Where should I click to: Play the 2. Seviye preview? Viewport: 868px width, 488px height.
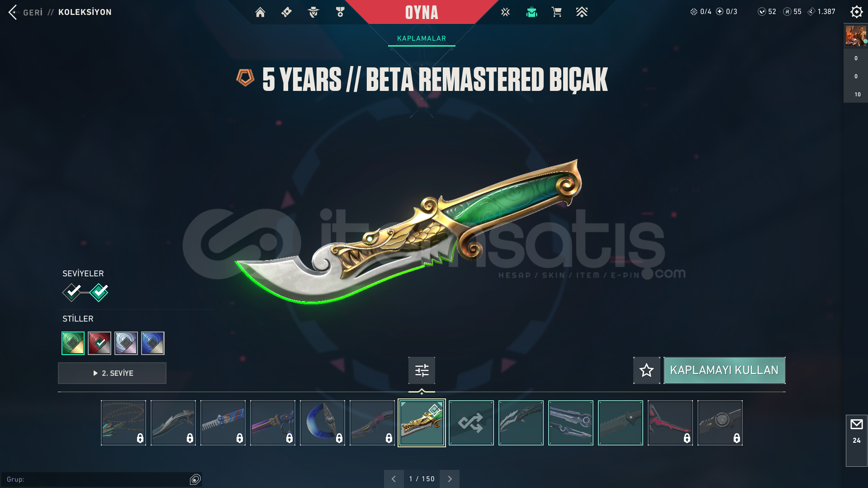pyautogui.click(x=112, y=373)
